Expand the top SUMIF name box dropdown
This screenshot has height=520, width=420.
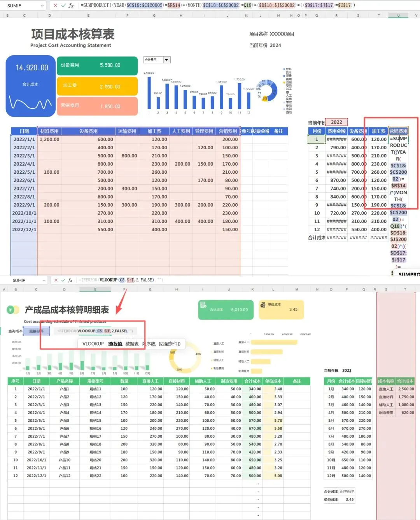pyautogui.click(x=42, y=5)
